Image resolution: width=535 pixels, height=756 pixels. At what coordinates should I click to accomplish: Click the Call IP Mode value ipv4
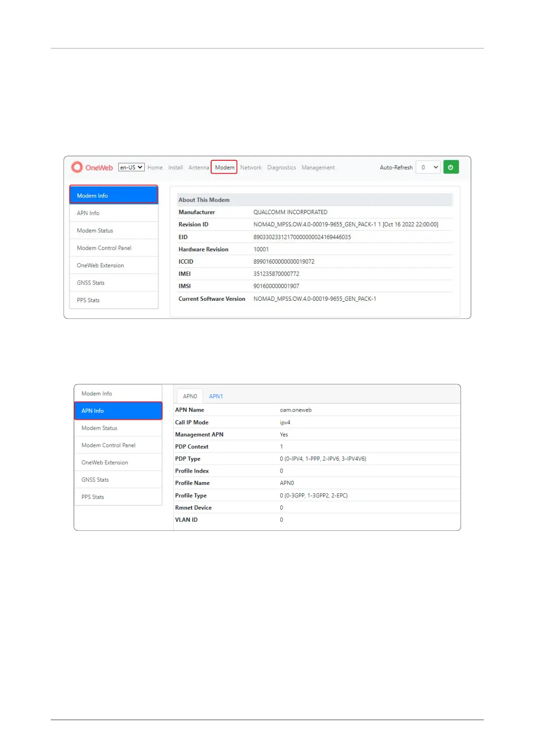pyautogui.click(x=285, y=422)
